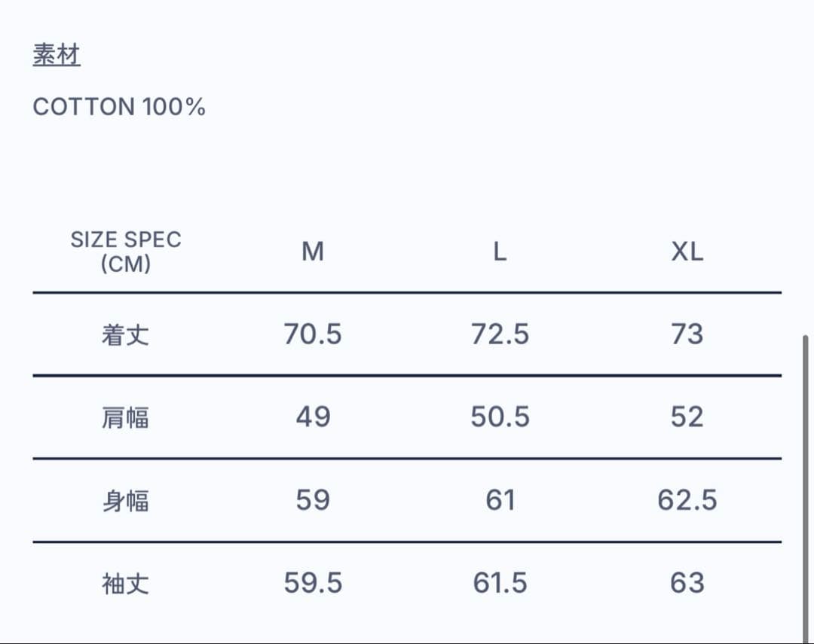The height and width of the screenshot is (644, 814).
Task: Click the 62.5 value for XL 身幅
Action: click(x=687, y=499)
